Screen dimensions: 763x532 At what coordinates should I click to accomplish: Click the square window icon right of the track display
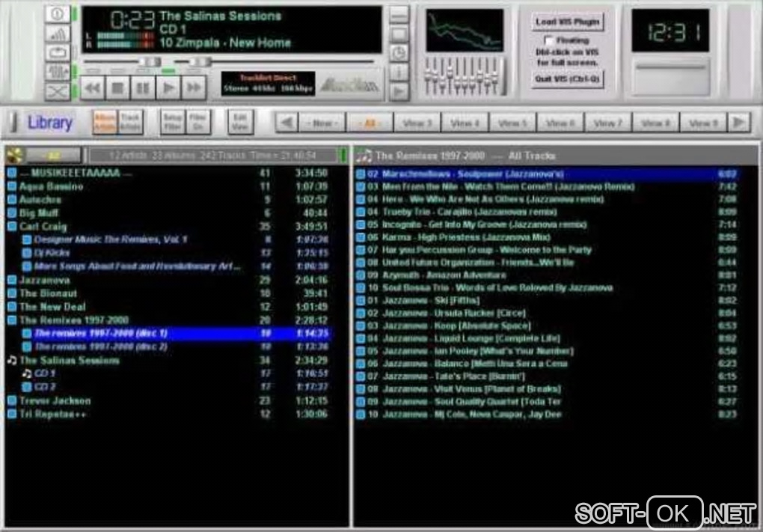[399, 34]
